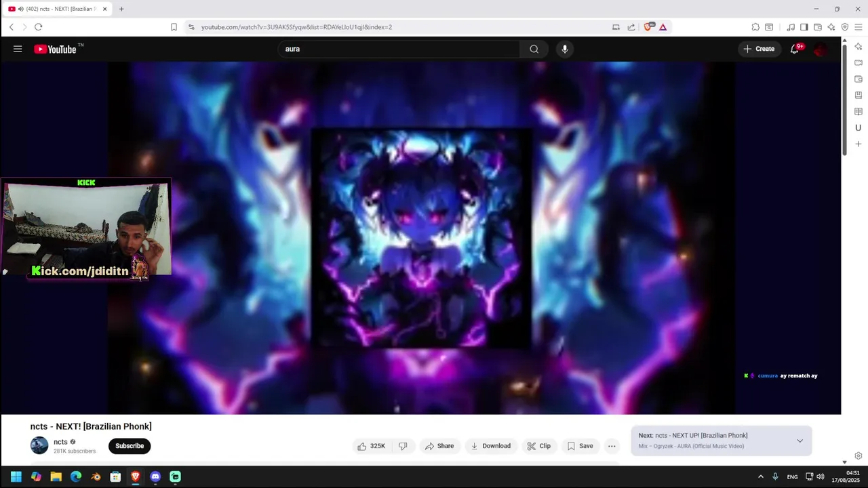Launch Blender from the taskbar

[96, 476]
